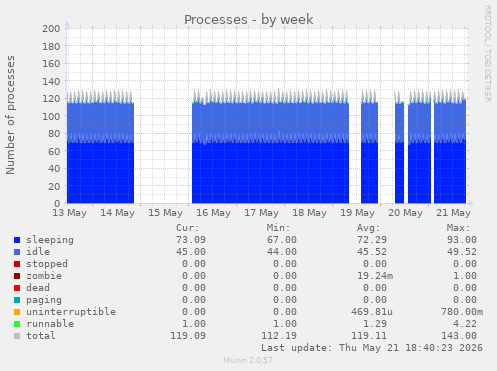Click the total legend color swatch
The image size is (497, 371).
17,336
